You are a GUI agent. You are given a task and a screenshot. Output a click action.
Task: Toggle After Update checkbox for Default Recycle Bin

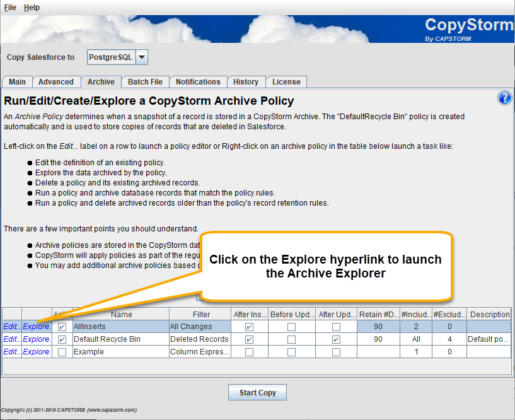coord(336,339)
